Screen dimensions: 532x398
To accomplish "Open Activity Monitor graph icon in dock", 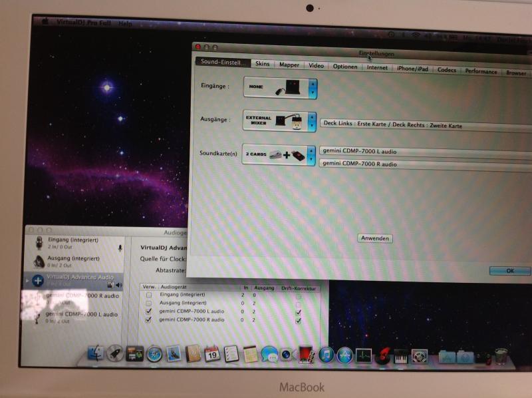I will pos(364,355).
